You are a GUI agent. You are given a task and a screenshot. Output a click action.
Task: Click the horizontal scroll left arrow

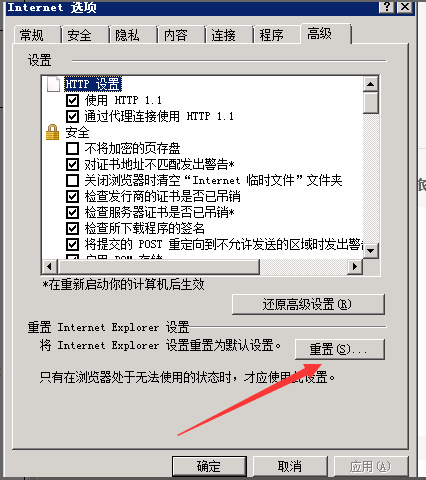tap(50, 266)
